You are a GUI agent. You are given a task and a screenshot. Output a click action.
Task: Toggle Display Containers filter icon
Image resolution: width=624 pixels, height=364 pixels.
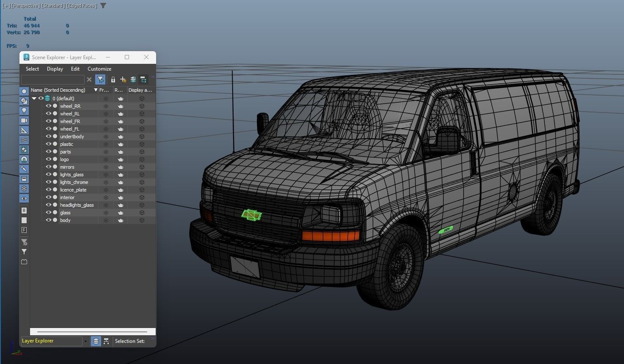tap(24, 179)
